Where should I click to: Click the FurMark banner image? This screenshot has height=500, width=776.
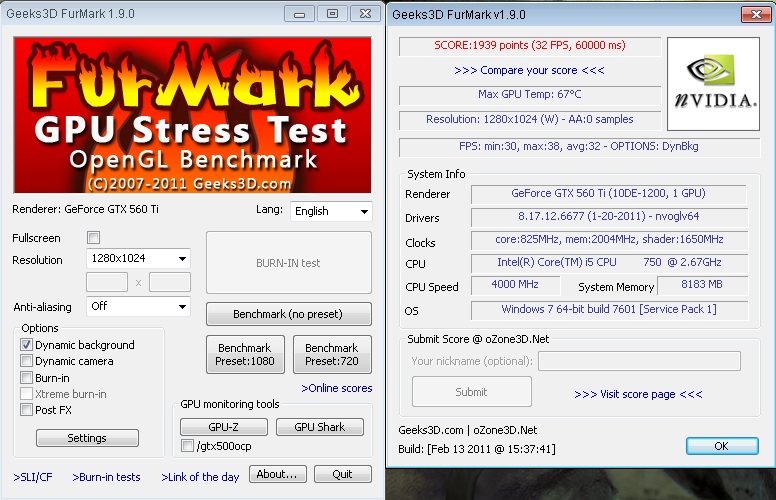192,115
